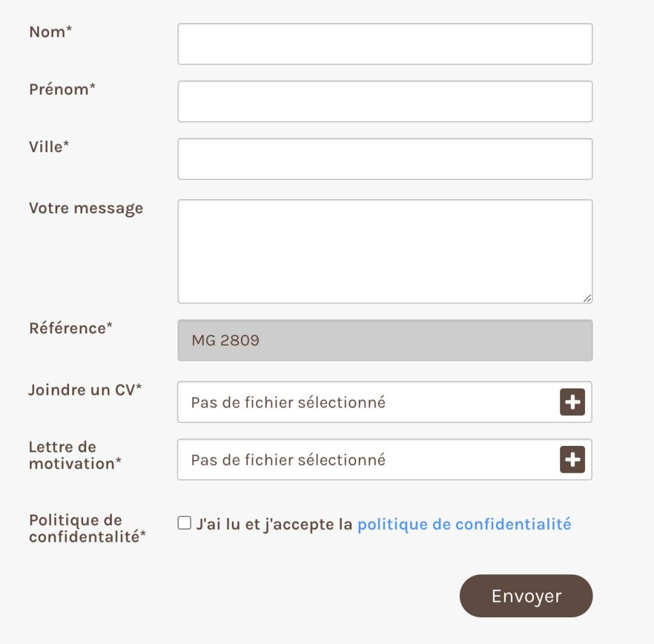Submit the form with Envoyer
654x644 pixels.
526,595
